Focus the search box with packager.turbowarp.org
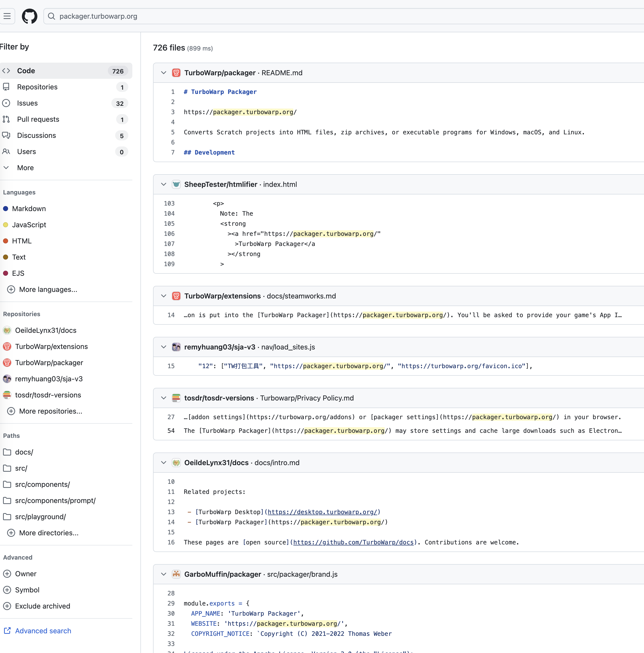 pyautogui.click(x=343, y=16)
